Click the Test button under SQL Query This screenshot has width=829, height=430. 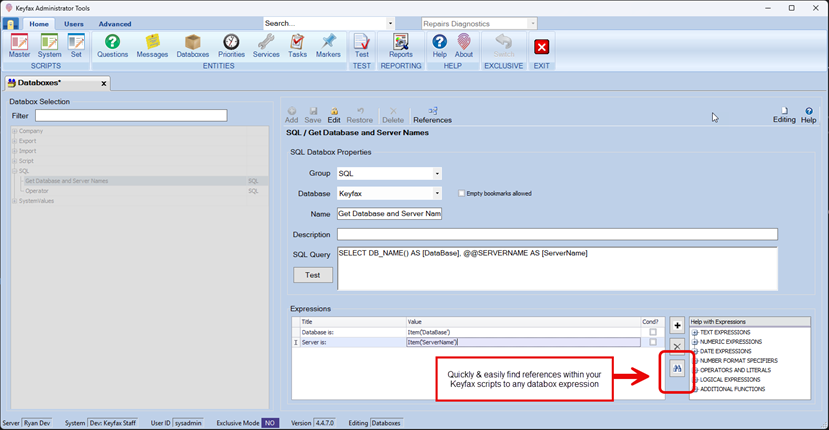click(x=312, y=275)
